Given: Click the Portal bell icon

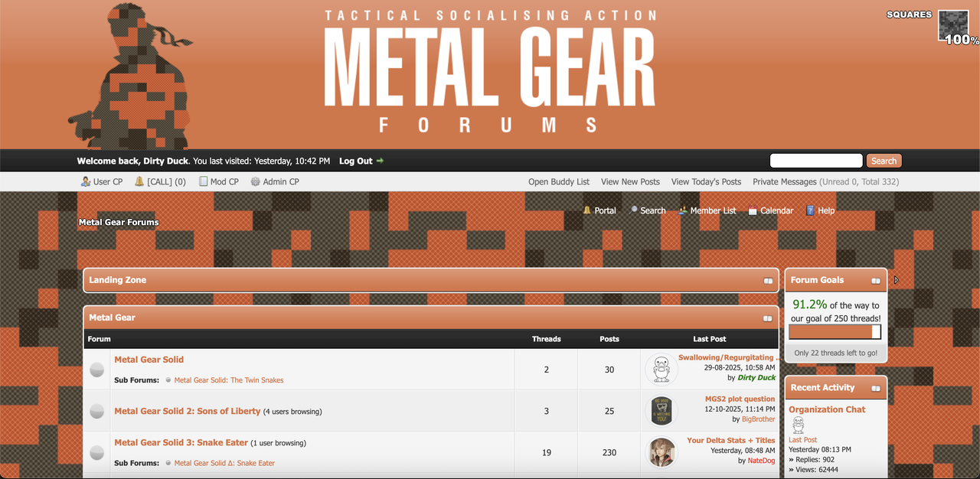Looking at the screenshot, I should (587, 210).
